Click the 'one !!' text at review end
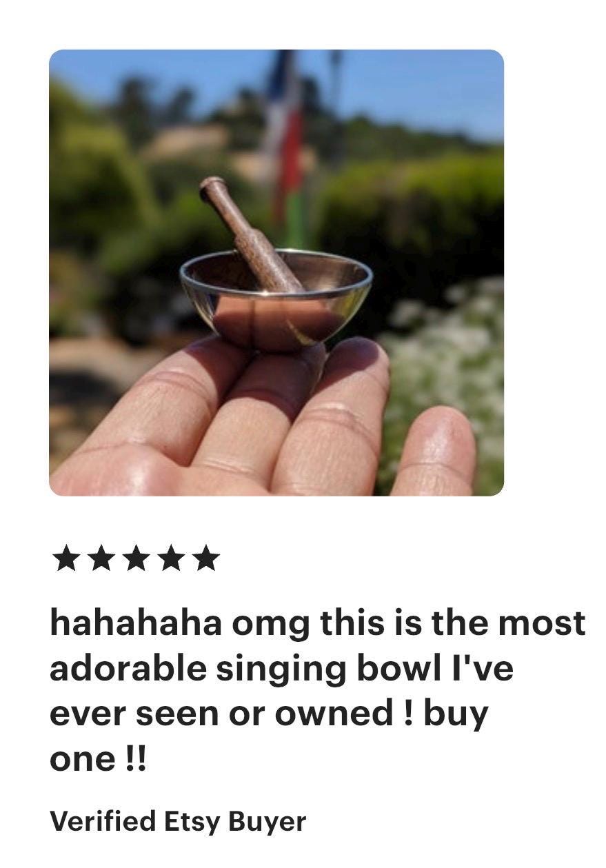Viewport: 606px width, 868px height. (x=99, y=758)
